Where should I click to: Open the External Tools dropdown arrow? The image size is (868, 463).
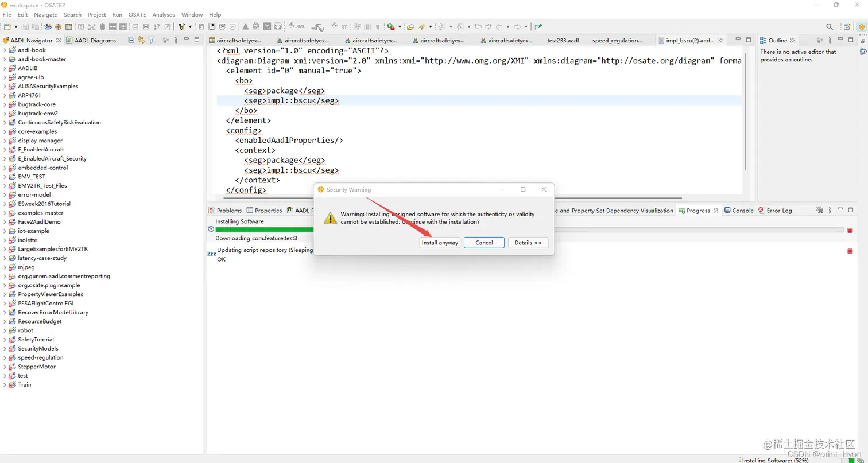tap(400, 26)
